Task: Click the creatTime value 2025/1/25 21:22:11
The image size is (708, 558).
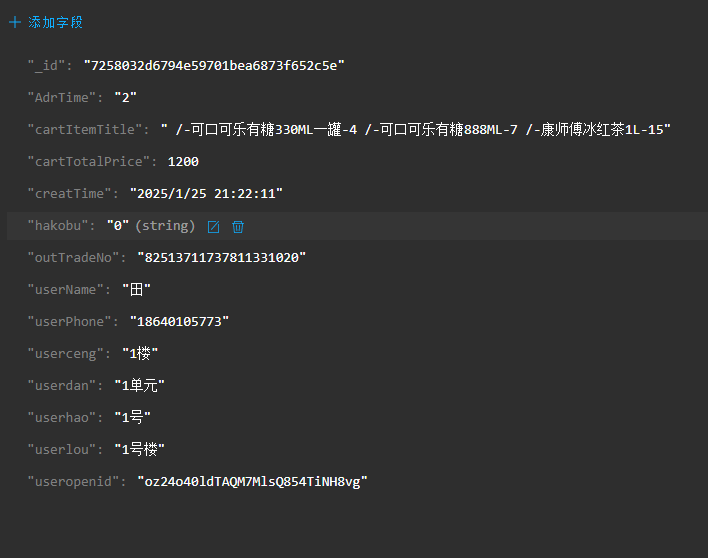Action: click(206, 194)
